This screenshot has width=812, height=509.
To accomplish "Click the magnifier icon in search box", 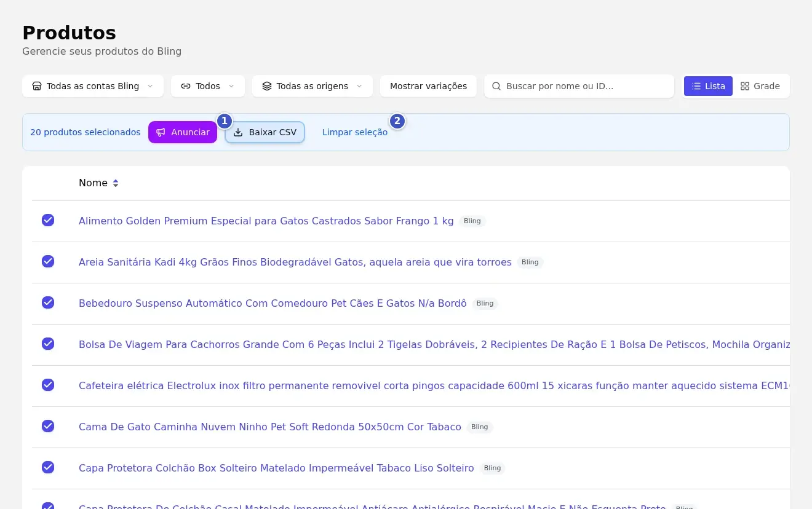I will click(496, 86).
